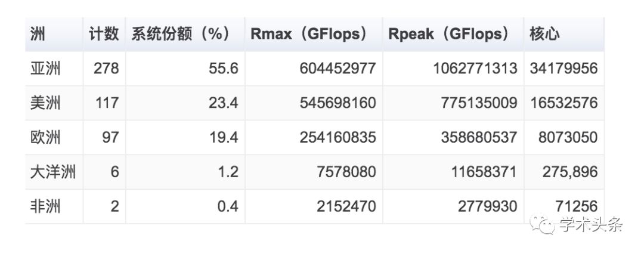Click Rpeak value 358680537
644x253 pixels.
coord(479,137)
